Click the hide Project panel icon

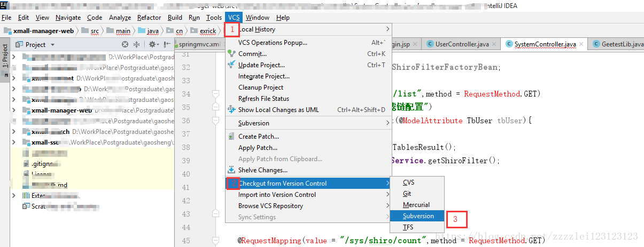click(x=166, y=45)
